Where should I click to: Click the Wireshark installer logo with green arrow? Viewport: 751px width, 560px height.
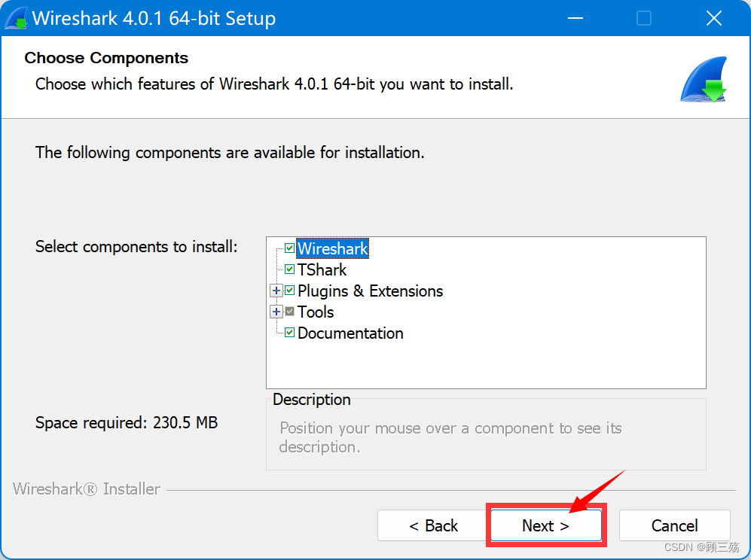click(704, 80)
